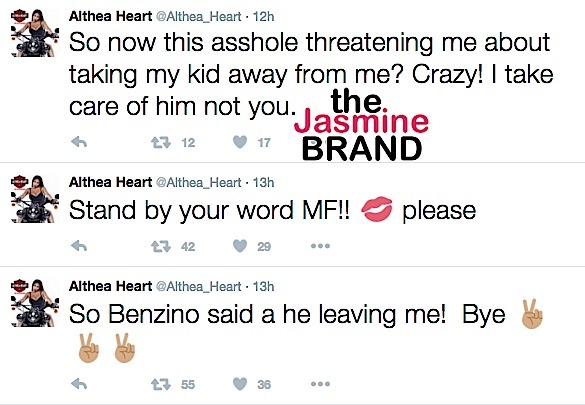This screenshot has width=585, height=405.
Task: Like the tweet with 17 likes
Action: tap(240, 142)
